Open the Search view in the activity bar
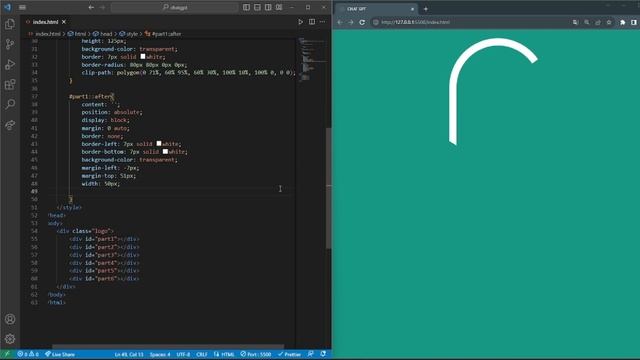This screenshot has width=640, height=360. 10,104
